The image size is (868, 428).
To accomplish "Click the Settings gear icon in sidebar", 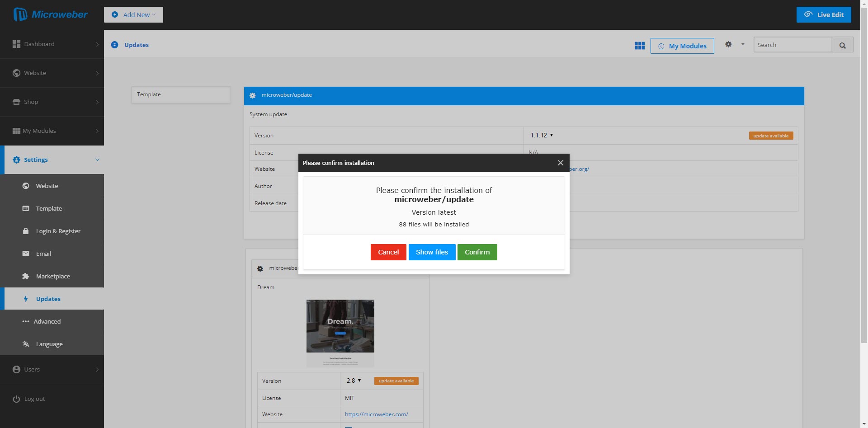I will (x=16, y=160).
